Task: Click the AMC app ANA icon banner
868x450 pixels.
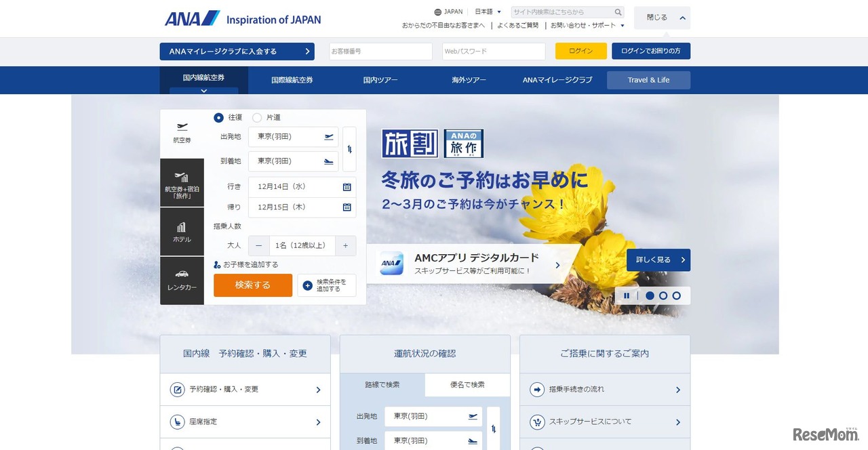Action: coord(391,264)
